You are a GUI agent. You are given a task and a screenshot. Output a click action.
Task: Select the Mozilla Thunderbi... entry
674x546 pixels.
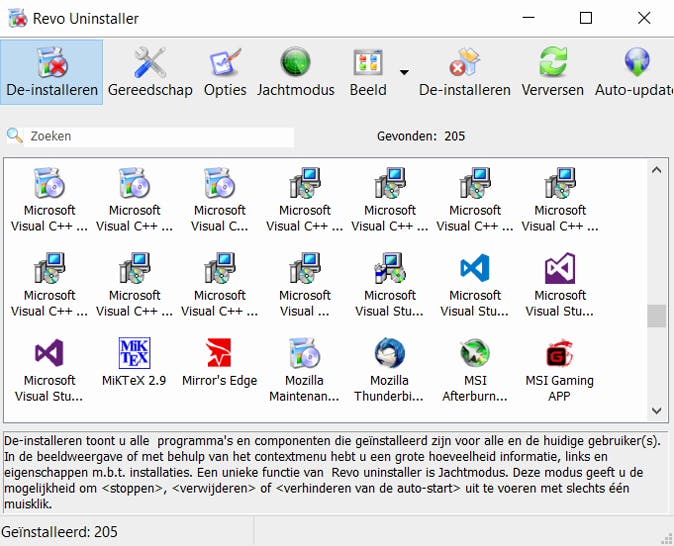tap(389, 370)
